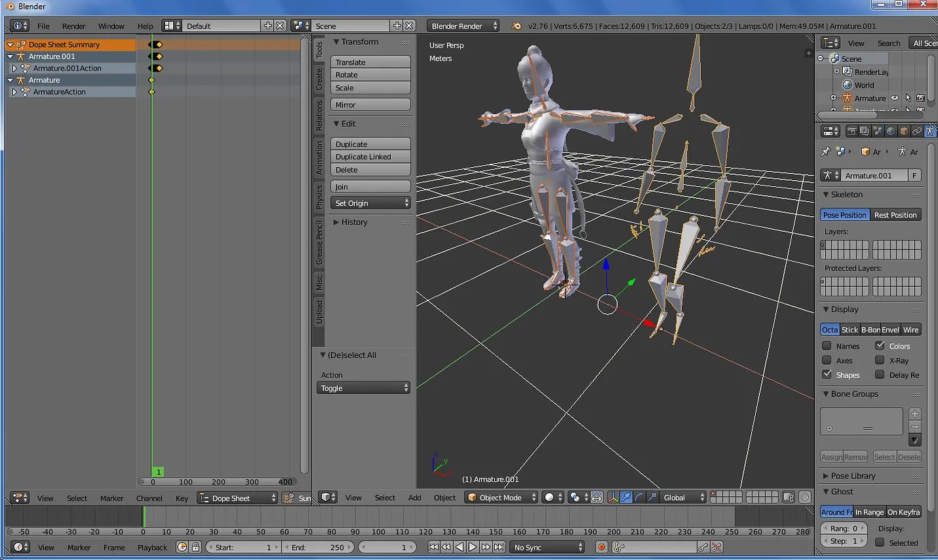Open the Render menu

[x=73, y=26]
